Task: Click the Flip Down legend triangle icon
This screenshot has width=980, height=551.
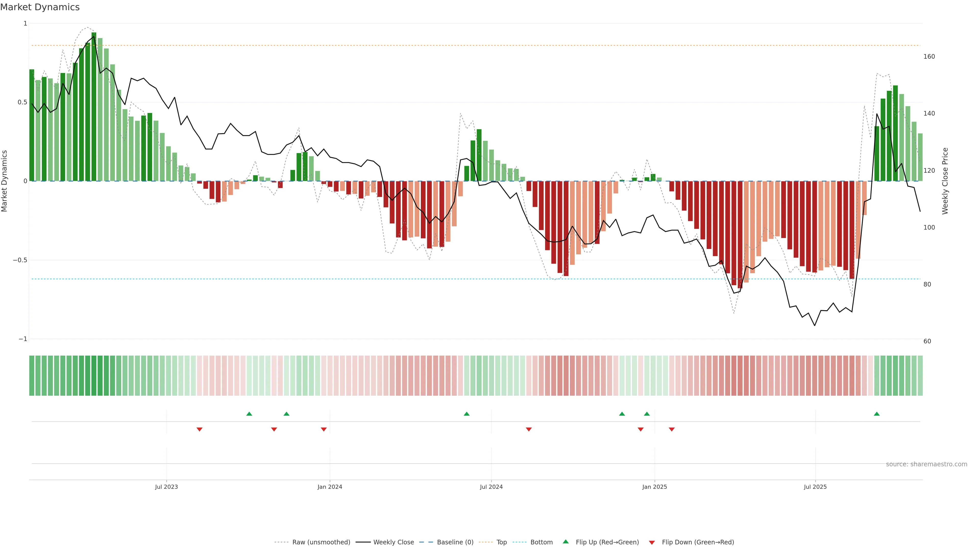Action: point(652,542)
